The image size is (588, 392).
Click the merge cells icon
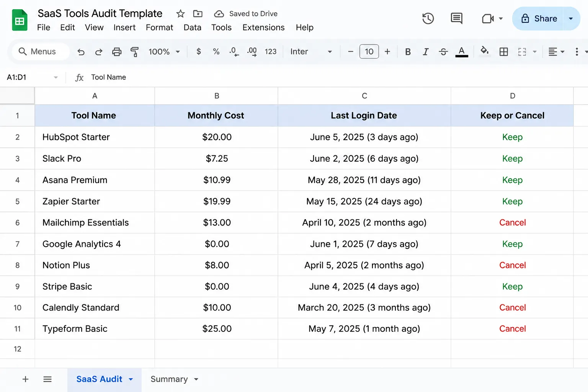[522, 52]
